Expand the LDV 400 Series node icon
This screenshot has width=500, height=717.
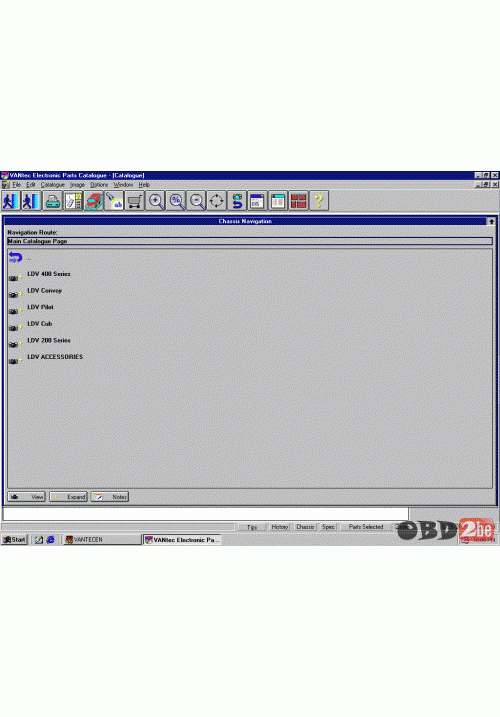pos(16,278)
